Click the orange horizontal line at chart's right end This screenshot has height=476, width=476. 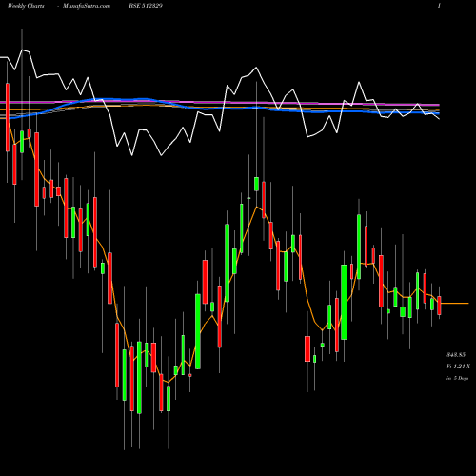455,304
